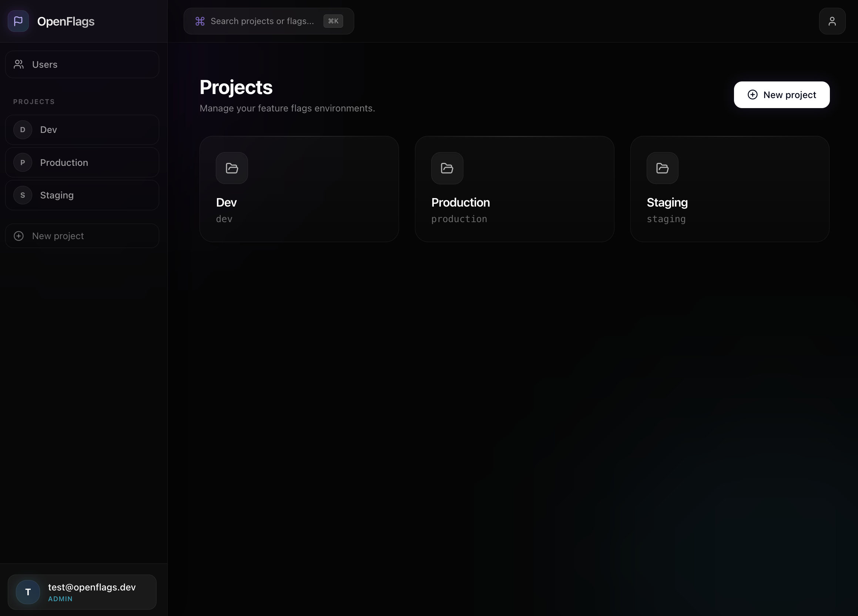This screenshot has width=858, height=616.
Task: Click the T avatar in the bottom profile section
Action: [27, 592]
